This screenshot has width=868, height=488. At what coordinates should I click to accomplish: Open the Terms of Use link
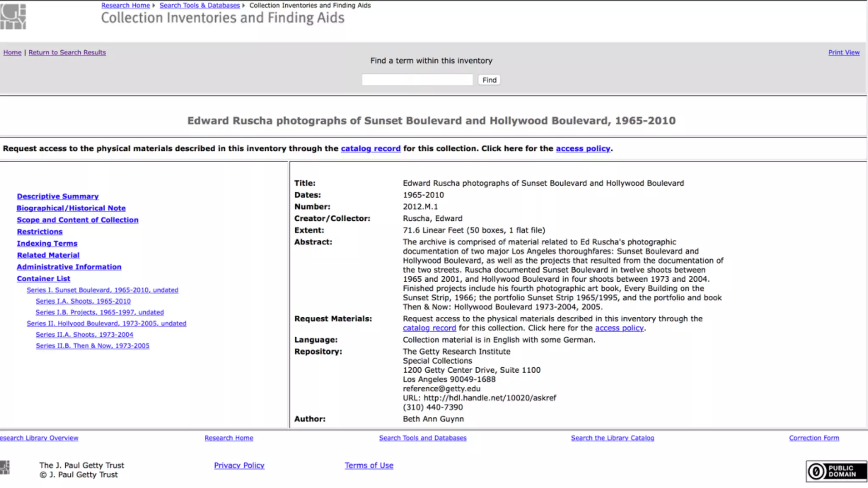point(369,466)
